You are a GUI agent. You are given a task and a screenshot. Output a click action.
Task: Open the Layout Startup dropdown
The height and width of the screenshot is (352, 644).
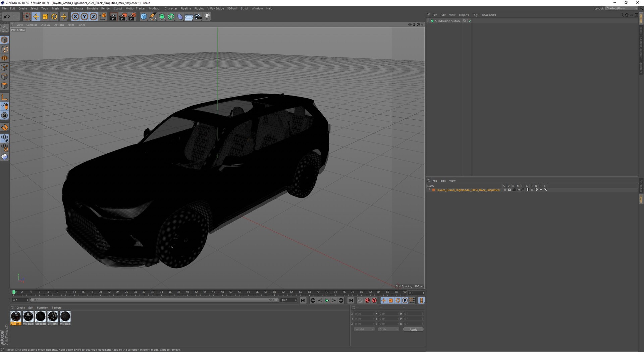point(622,8)
